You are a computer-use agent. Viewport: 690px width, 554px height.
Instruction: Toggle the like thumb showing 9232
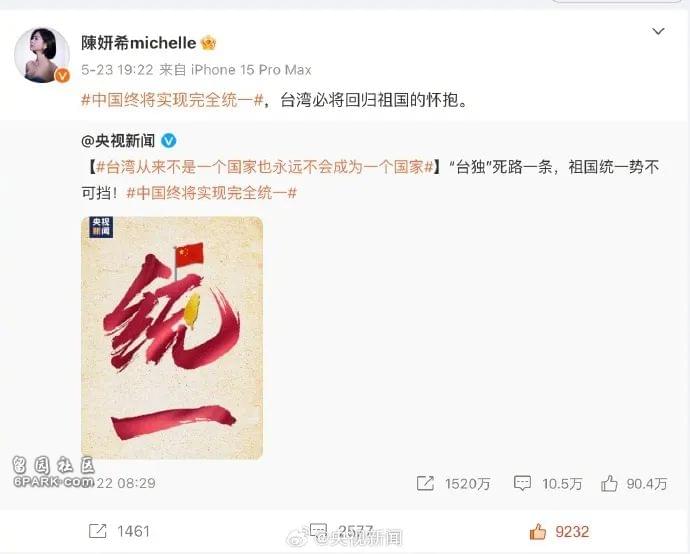point(537,532)
